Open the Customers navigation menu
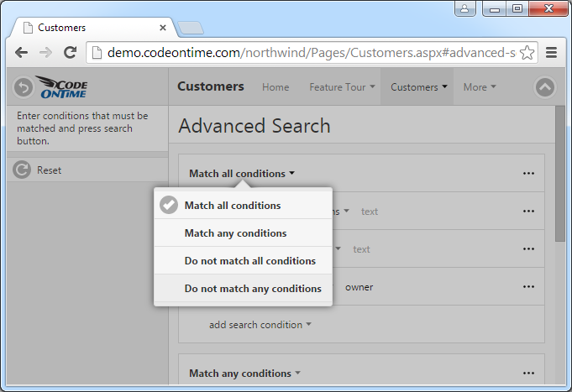The image size is (572, 392). pyautogui.click(x=418, y=87)
